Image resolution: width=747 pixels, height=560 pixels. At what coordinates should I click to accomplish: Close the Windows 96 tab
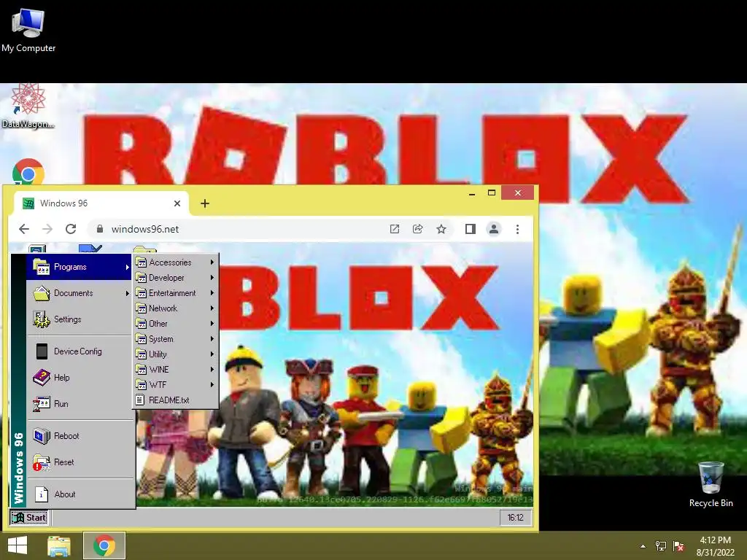tap(177, 203)
